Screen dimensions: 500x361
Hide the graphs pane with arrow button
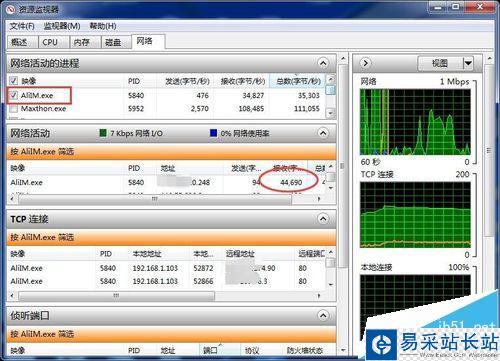coord(365,63)
